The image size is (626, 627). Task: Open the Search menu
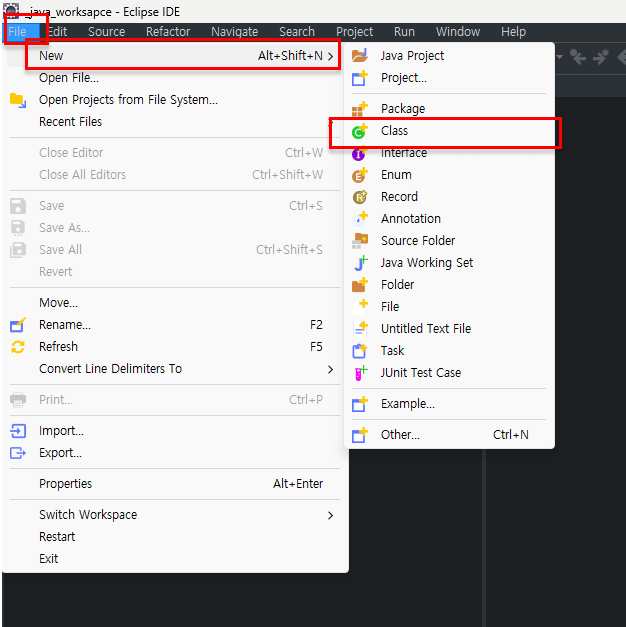(297, 32)
